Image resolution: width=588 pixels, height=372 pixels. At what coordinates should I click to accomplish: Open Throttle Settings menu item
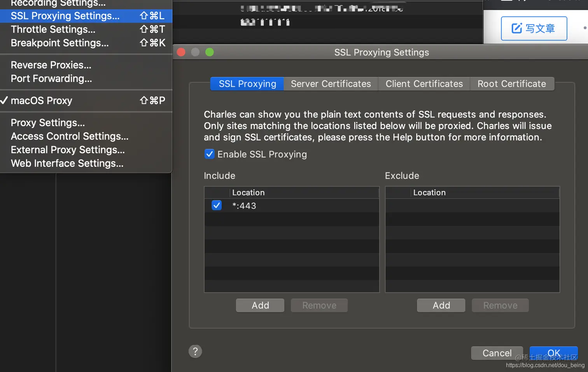(x=86, y=30)
